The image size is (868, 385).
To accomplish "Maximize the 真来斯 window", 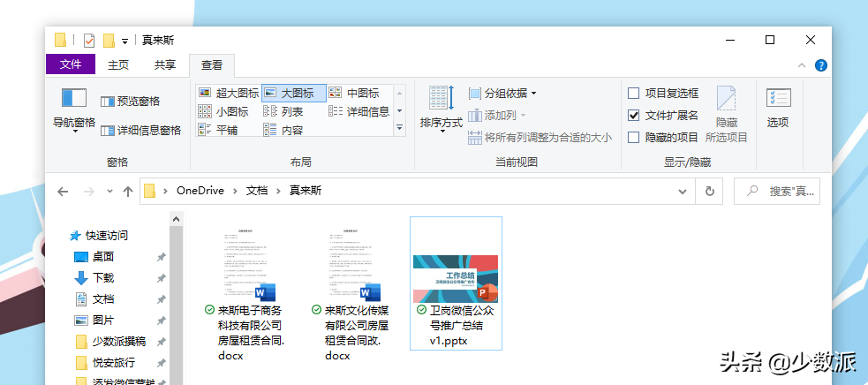I will click(769, 40).
